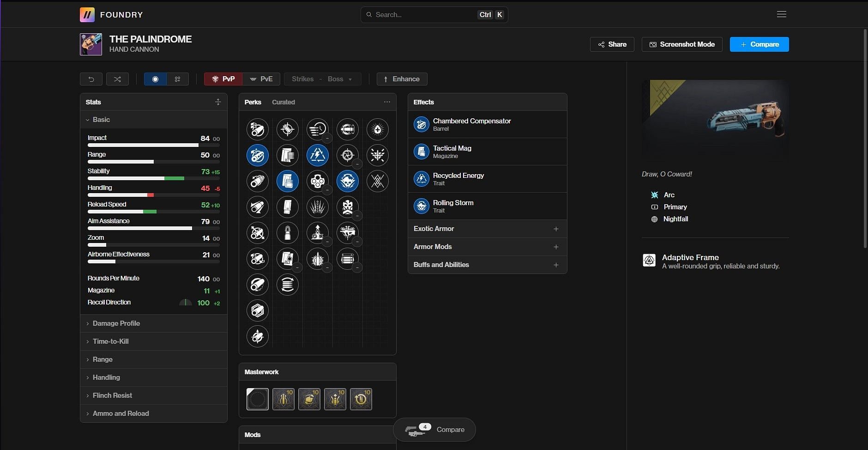
Task: Pick the bullets with clock trait perk
Action: coord(317,129)
